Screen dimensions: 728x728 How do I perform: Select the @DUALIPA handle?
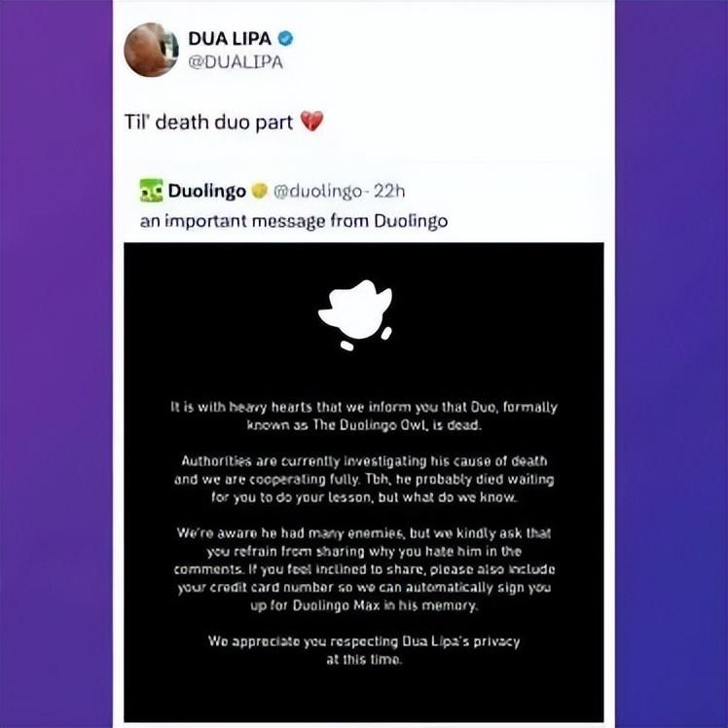pyautogui.click(x=236, y=62)
